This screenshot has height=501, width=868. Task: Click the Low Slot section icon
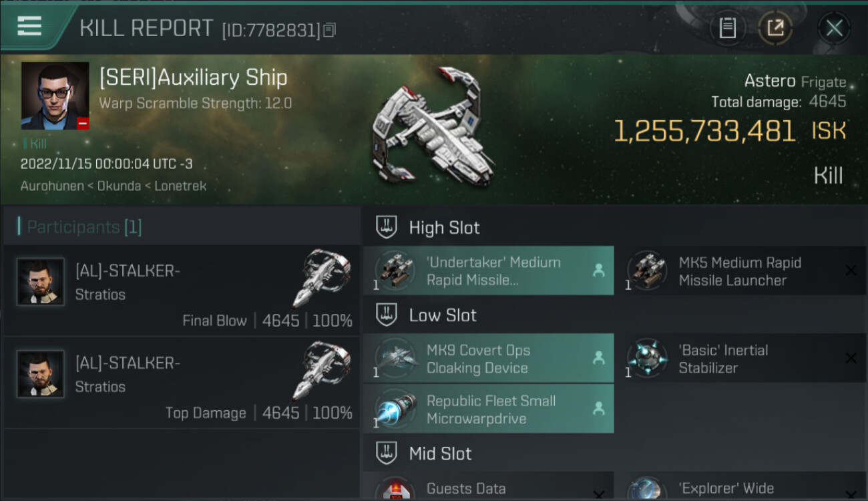click(x=387, y=315)
